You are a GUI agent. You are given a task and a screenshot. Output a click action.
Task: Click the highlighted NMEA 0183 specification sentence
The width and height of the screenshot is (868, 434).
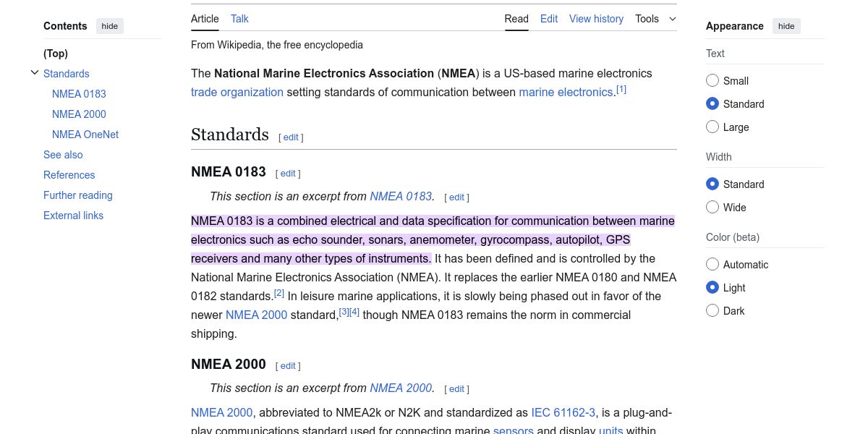coord(433,239)
